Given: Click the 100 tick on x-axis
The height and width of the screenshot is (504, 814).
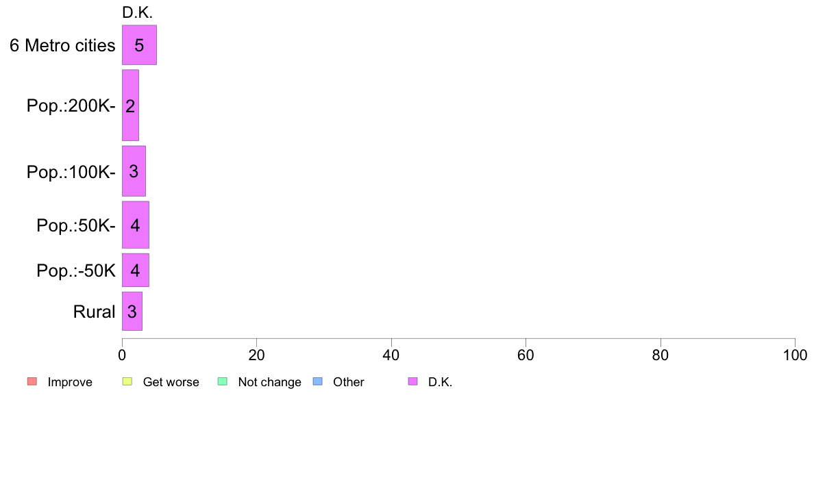Looking at the screenshot, I should coord(795,355).
